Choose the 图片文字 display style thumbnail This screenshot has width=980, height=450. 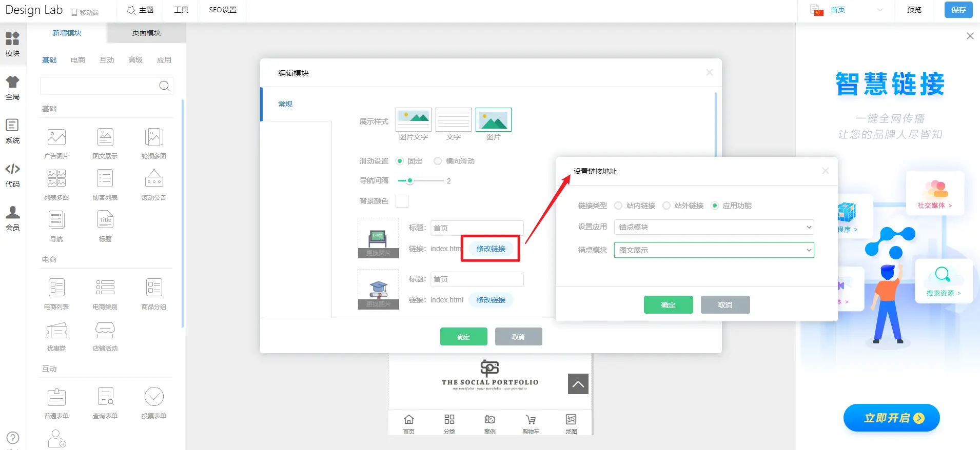coord(414,120)
